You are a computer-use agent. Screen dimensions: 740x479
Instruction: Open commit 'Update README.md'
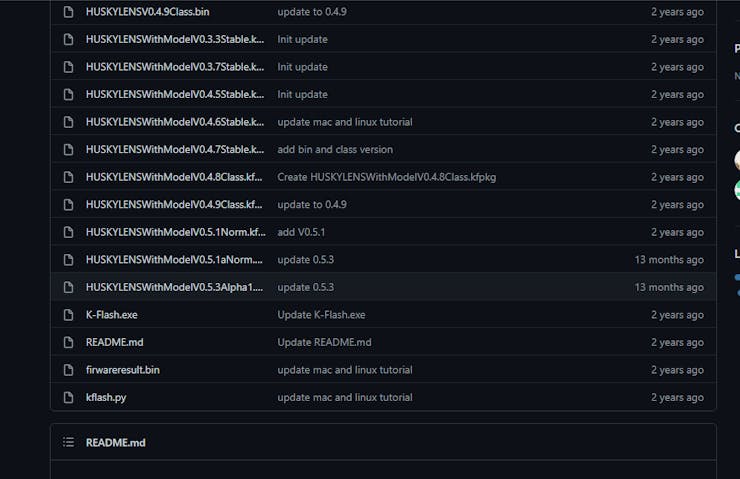click(x=324, y=342)
